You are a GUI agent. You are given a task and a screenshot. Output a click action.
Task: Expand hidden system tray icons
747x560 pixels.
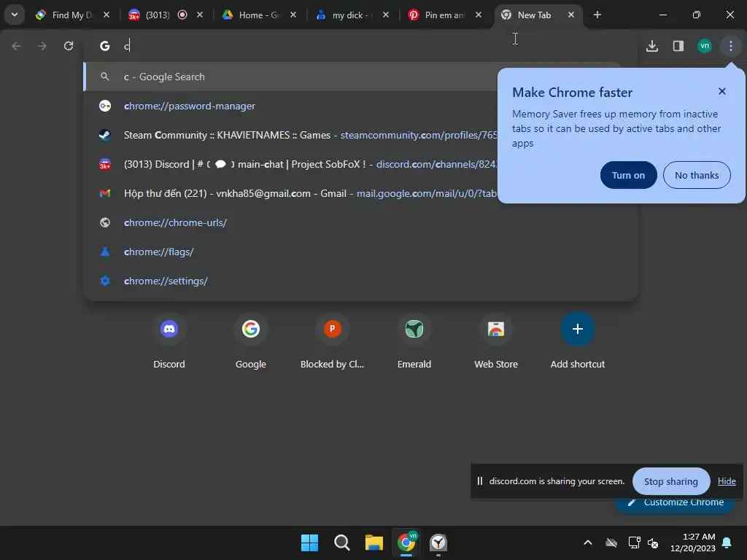pos(588,542)
